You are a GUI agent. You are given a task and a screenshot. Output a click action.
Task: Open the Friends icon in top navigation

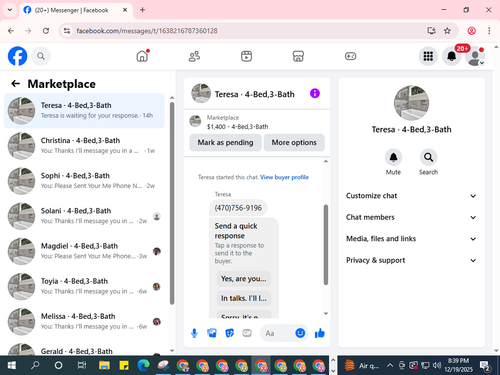[x=194, y=56]
